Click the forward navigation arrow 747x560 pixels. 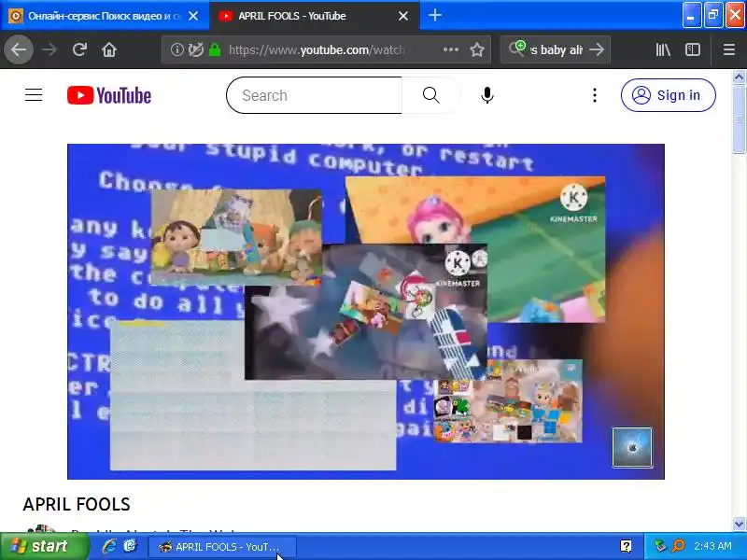tap(49, 49)
